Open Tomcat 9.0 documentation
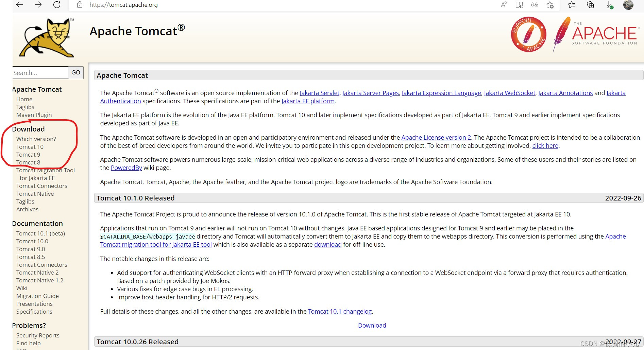 31,249
